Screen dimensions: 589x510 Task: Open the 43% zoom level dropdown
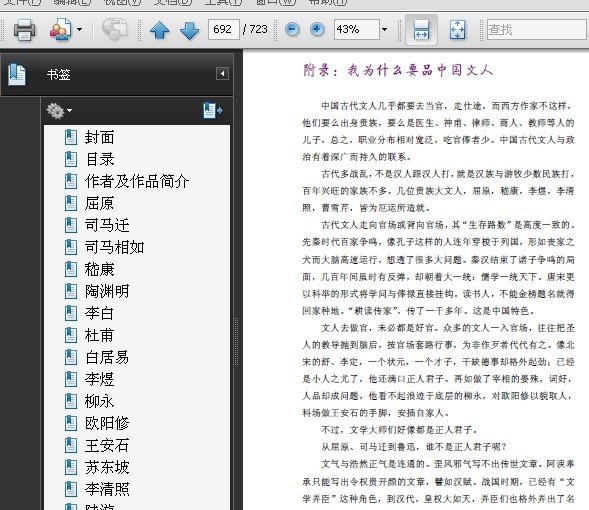(384, 29)
